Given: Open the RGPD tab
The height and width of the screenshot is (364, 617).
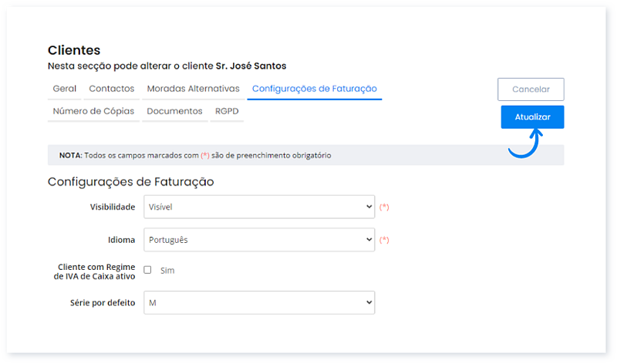Looking at the screenshot, I should tap(227, 111).
